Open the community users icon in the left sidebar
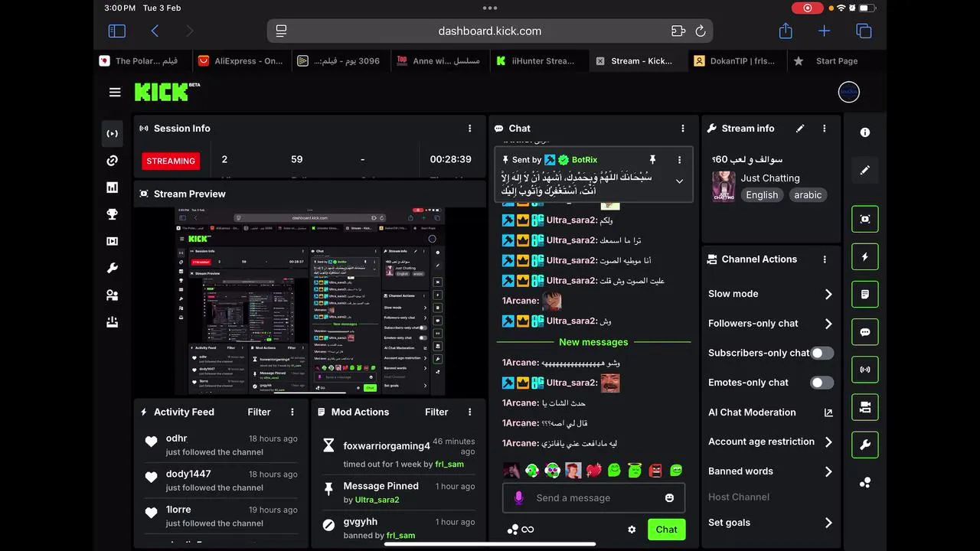Screen dimensions: 980x551 click(x=113, y=295)
